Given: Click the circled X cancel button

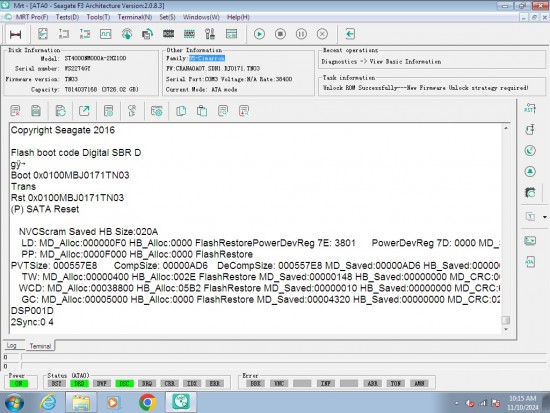Looking at the screenshot, I should coord(322,34).
